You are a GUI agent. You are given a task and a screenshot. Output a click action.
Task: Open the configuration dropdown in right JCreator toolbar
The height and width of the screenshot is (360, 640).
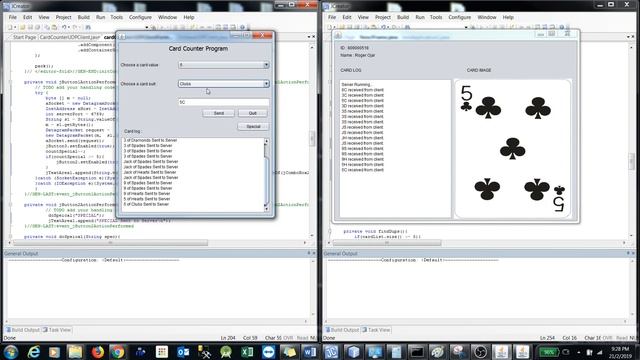pyautogui.click(x=466, y=27)
